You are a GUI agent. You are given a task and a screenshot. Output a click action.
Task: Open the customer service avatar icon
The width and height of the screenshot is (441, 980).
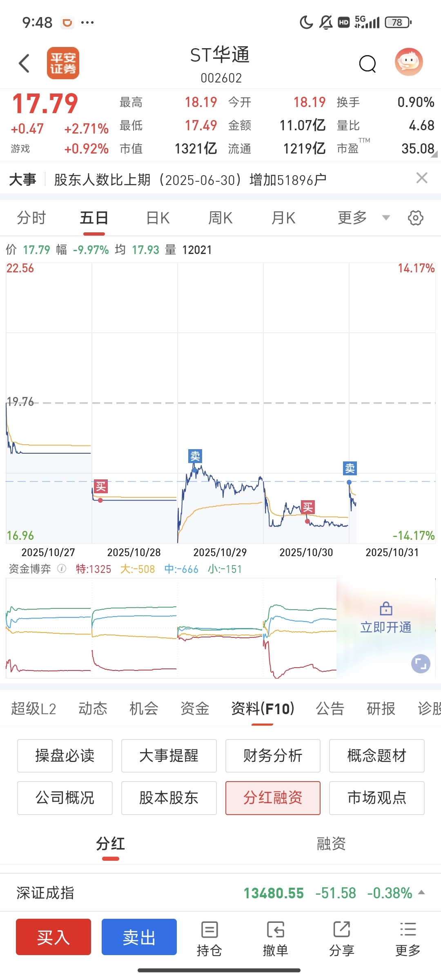[409, 62]
